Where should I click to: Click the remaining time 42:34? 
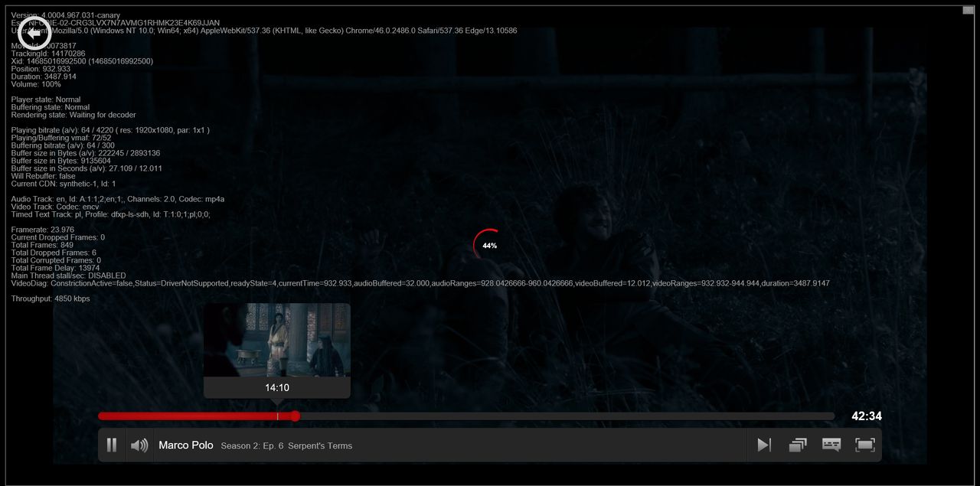[867, 416]
